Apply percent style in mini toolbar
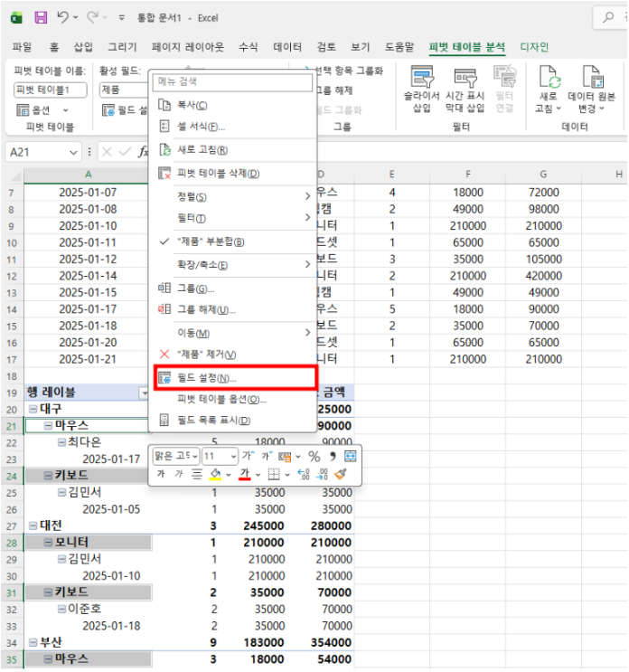Screen dimensions: 629x672 [x=314, y=456]
